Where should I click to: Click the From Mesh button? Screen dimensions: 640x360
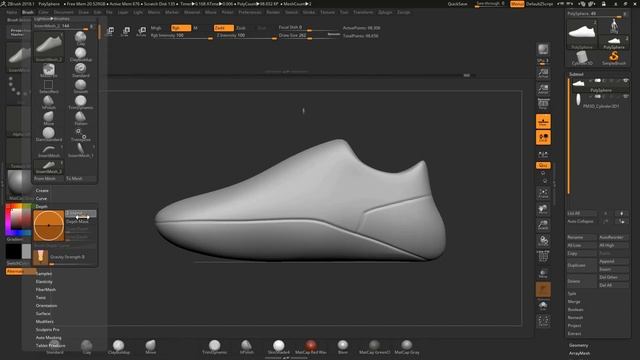(x=49, y=179)
